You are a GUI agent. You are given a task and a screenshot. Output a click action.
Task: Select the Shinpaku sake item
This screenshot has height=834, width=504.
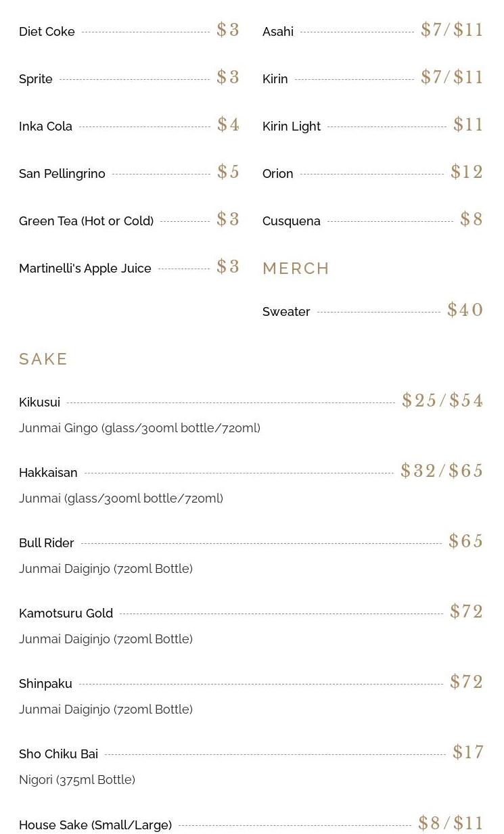[x=45, y=684]
